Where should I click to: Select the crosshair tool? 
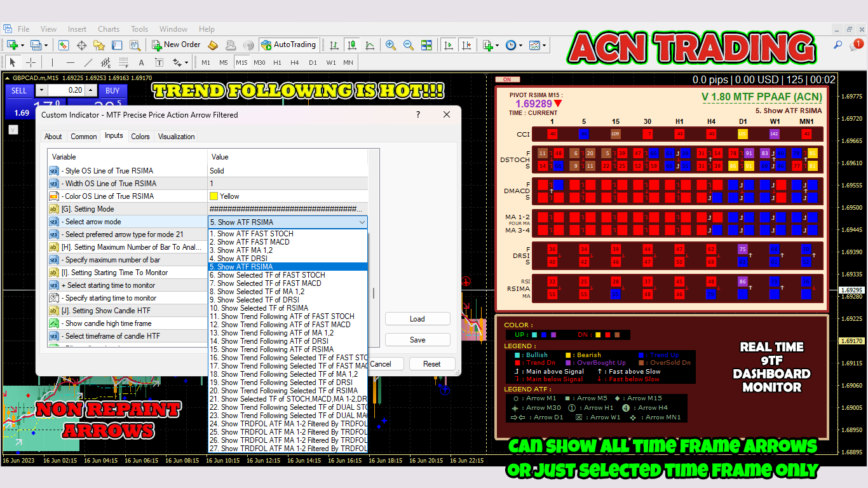pos(30,62)
